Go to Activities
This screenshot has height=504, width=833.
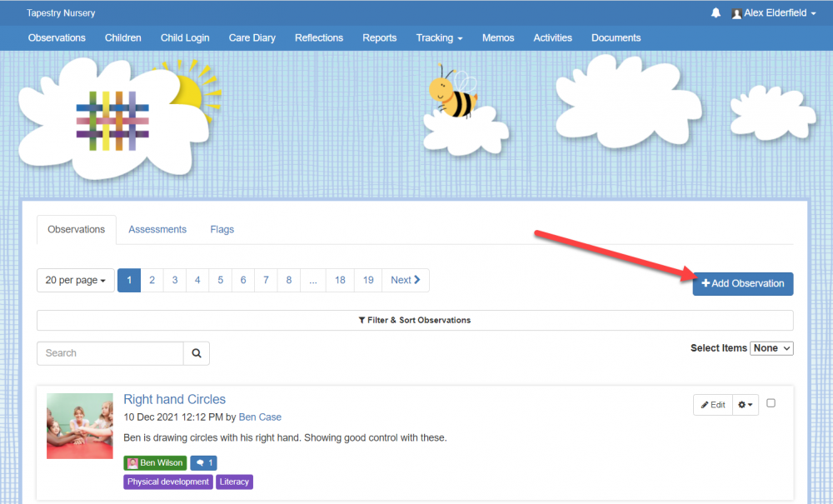point(552,37)
